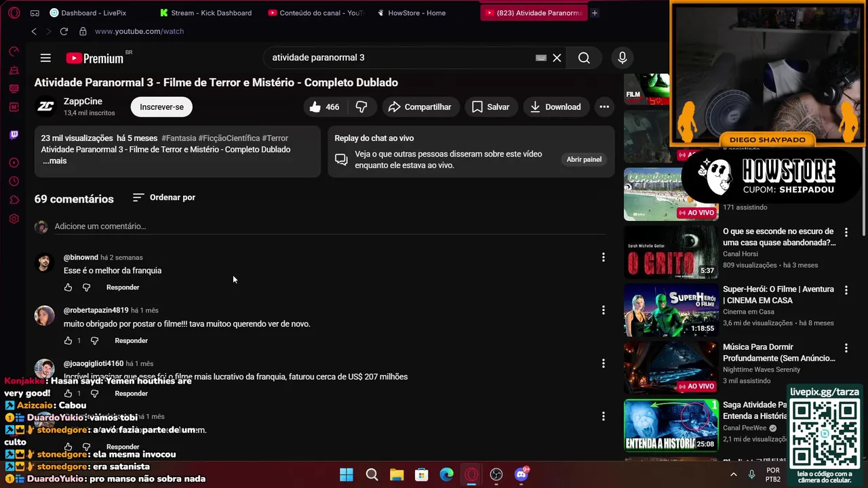Switch to Dashboard - LivePix tab
Image resolution: width=868 pixels, height=488 pixels.
tap(88, 13)
